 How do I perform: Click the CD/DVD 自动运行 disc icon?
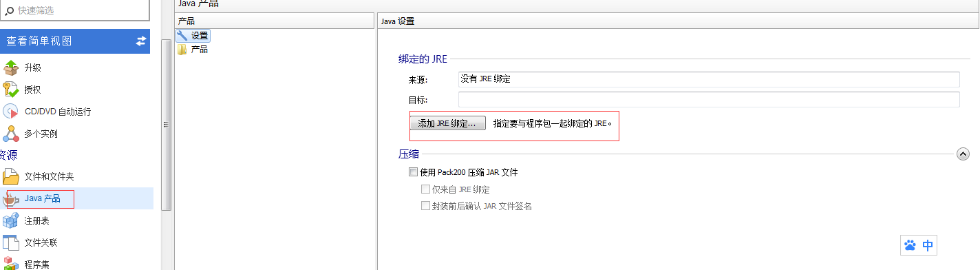(11, 112)
